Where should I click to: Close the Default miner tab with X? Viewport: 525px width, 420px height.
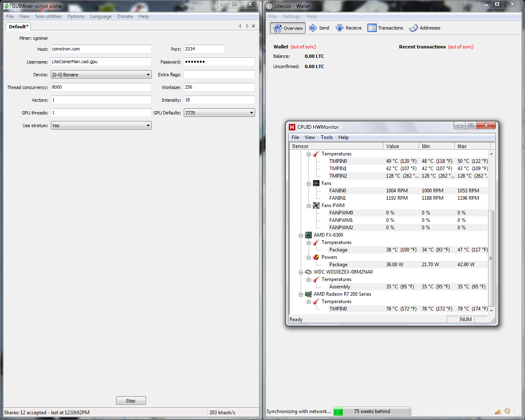pos(253,26)
